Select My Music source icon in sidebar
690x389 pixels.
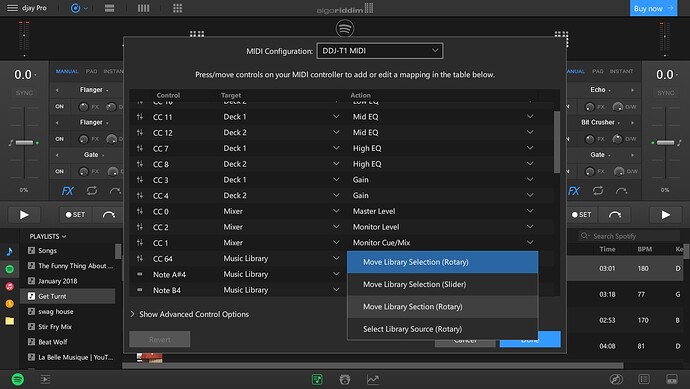pos(10,252)
